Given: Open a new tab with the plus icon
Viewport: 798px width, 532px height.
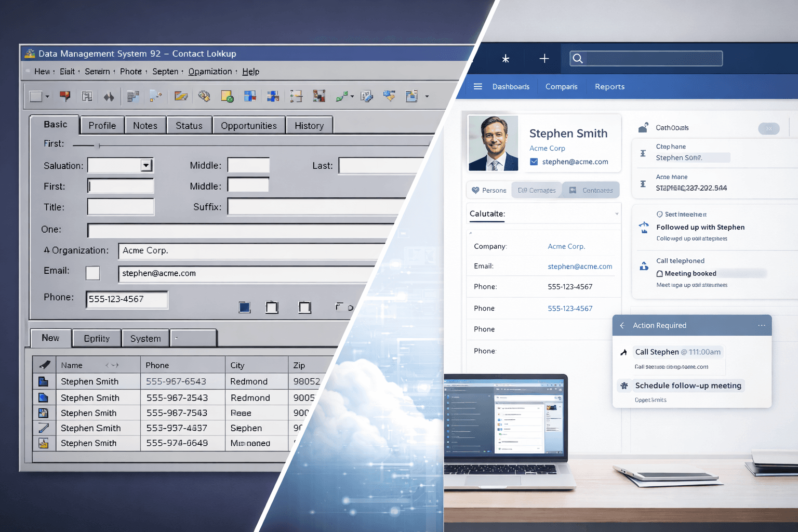Looking at the screenshot, I should 543,58.
